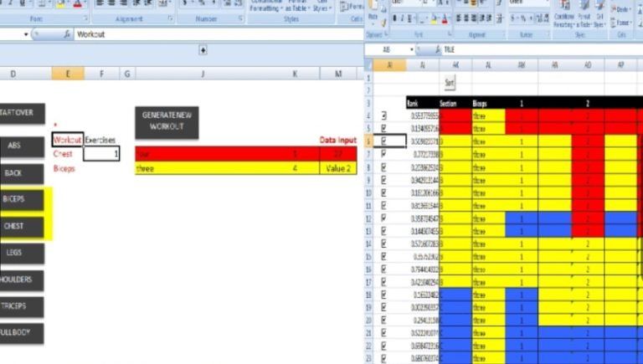The image size is (643, 364).
Task: Select the CHEST workout button
Action: tap(14, 226)
